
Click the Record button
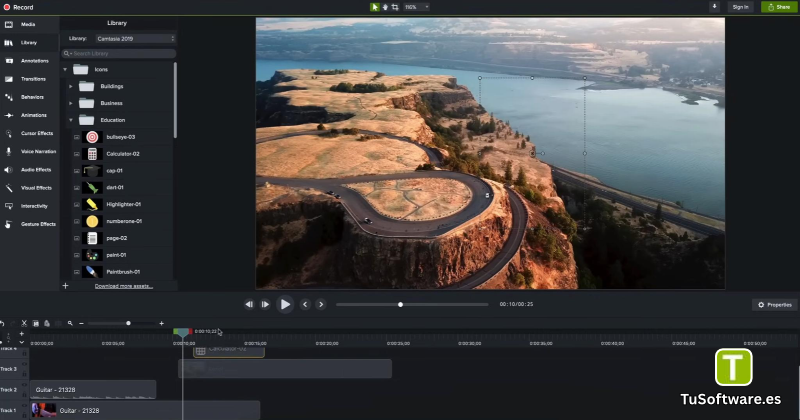tap(19, 7)
